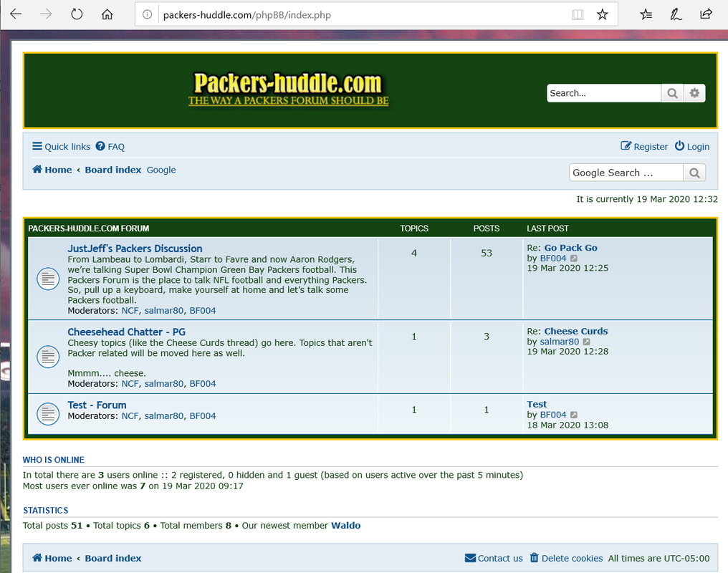Open Cheesehead Chatter - PG forum
The width and height of the screenshot is (728, 573).
click(126, 332)
